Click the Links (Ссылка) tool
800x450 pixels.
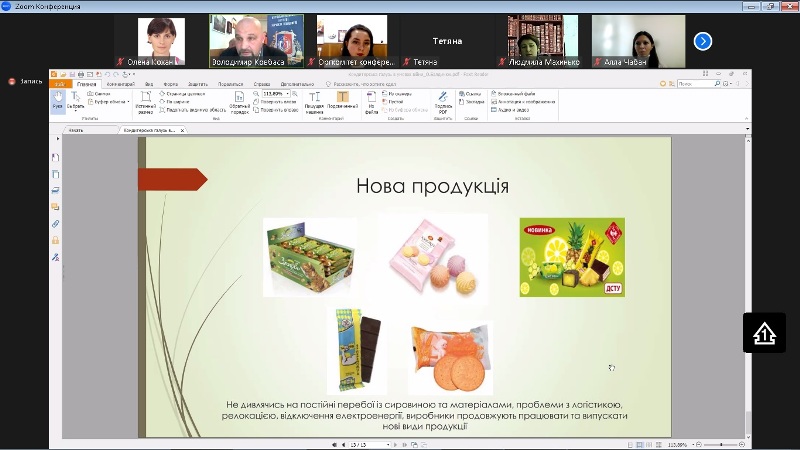[x=470, y=94]
